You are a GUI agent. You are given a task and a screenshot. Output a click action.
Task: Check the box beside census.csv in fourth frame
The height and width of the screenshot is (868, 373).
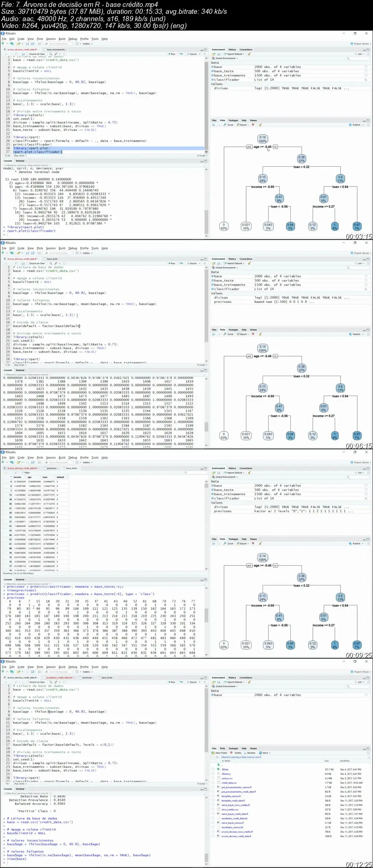[x=213, y=778]
